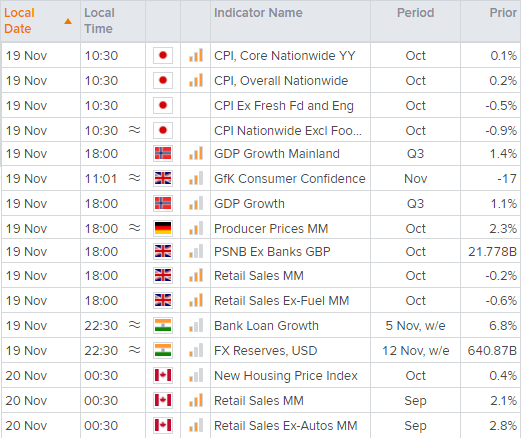Click Canada flag for New Housing Price Index

[163, 375]
